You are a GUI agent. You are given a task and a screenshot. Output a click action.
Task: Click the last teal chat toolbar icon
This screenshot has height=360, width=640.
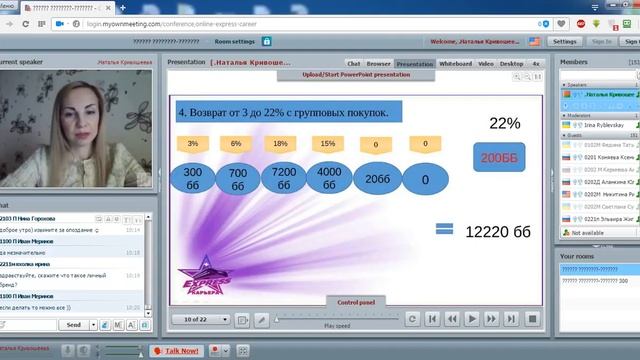pos(145,325)
